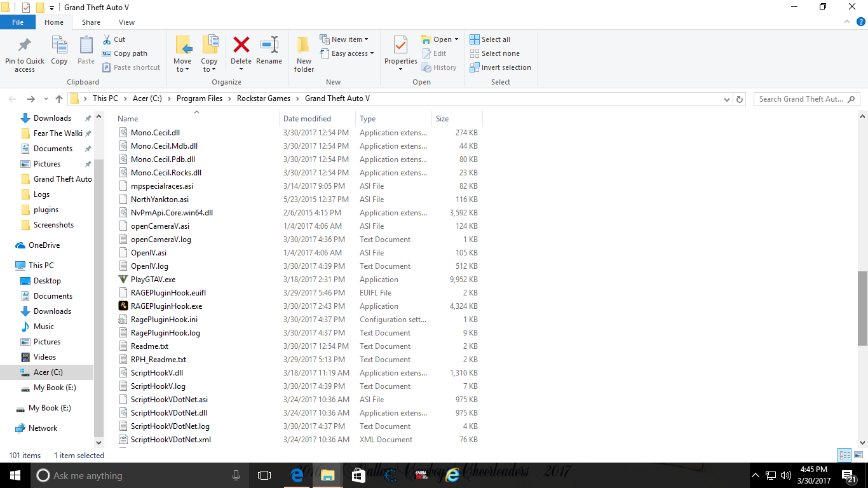Click Copy path command

[125, 53]
